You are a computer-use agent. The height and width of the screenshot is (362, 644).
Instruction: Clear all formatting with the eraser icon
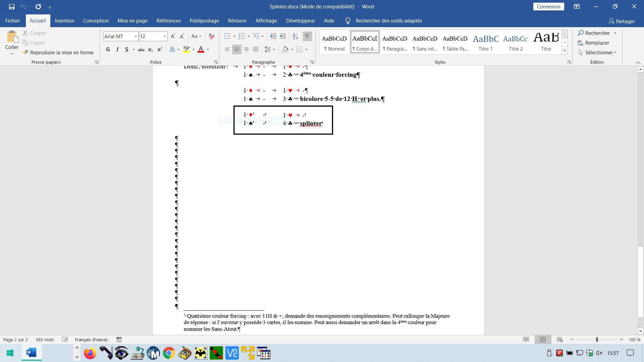point(212,36)
